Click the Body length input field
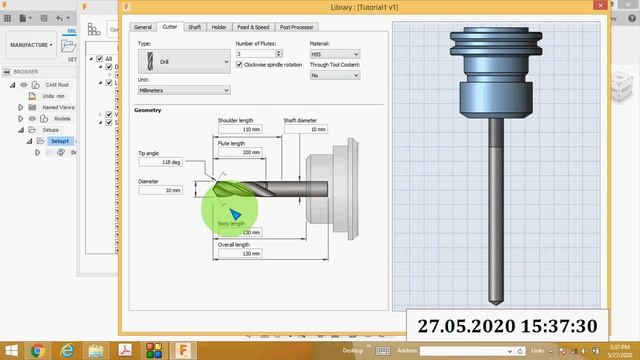Viewport: 640px width, 360px height. coord(240,232)
